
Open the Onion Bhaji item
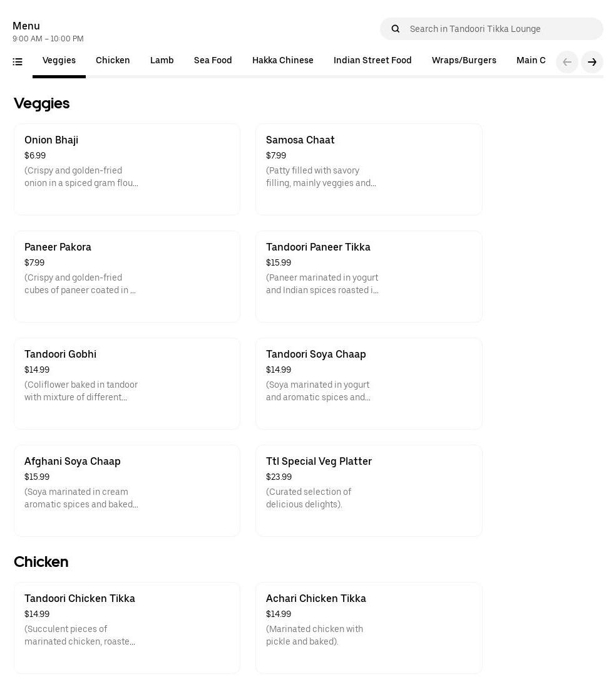(127, 169)
